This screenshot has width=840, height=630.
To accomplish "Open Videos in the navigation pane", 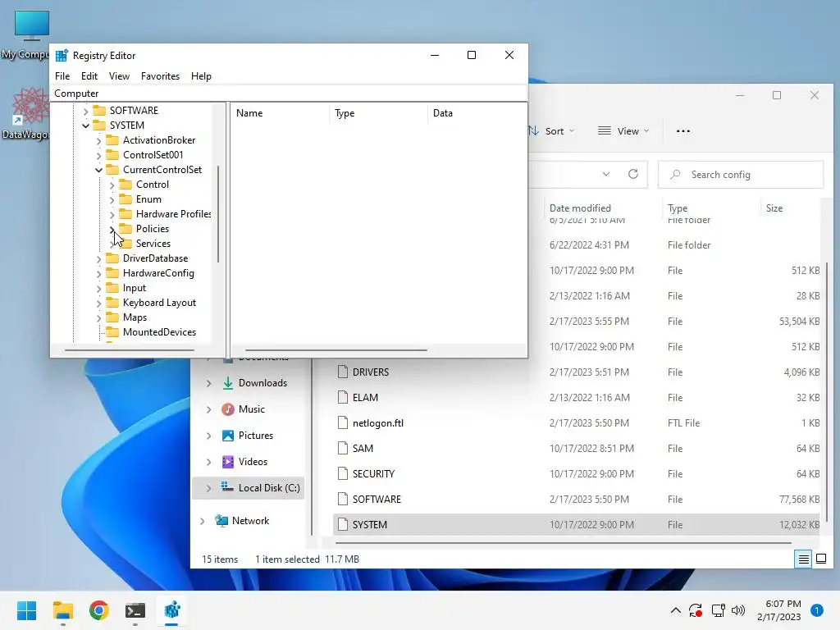I will pyautogui.click(x=253, y=462).
